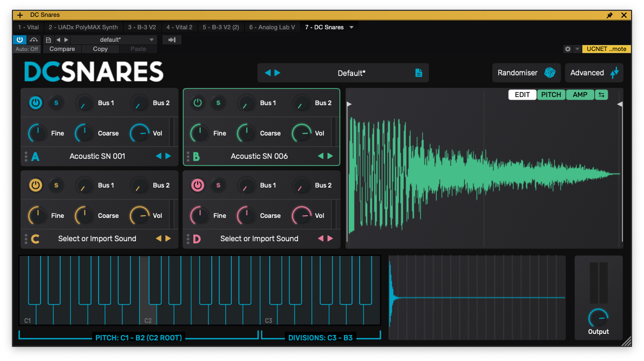Click the waveform end marker
The image size is (644, 361).
(620, 104)
